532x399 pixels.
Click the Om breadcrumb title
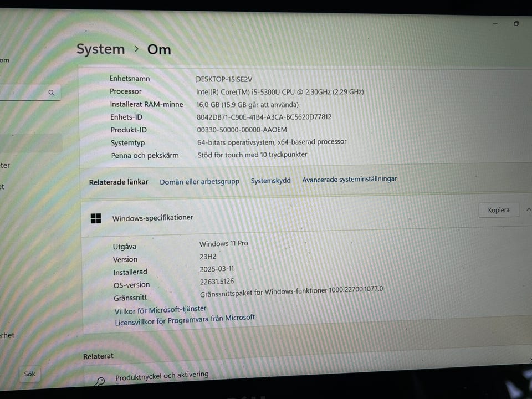coord(159,49)
